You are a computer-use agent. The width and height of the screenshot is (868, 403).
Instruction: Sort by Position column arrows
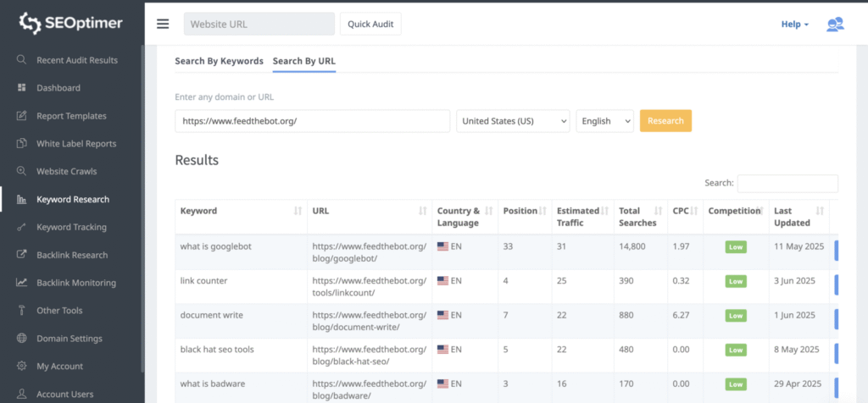click(x=542, y=211)
